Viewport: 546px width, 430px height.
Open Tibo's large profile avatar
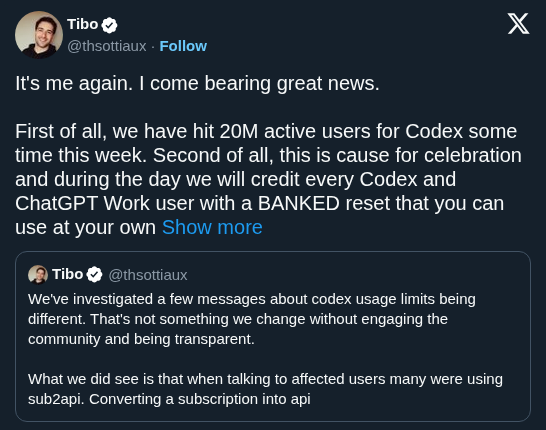39,35
